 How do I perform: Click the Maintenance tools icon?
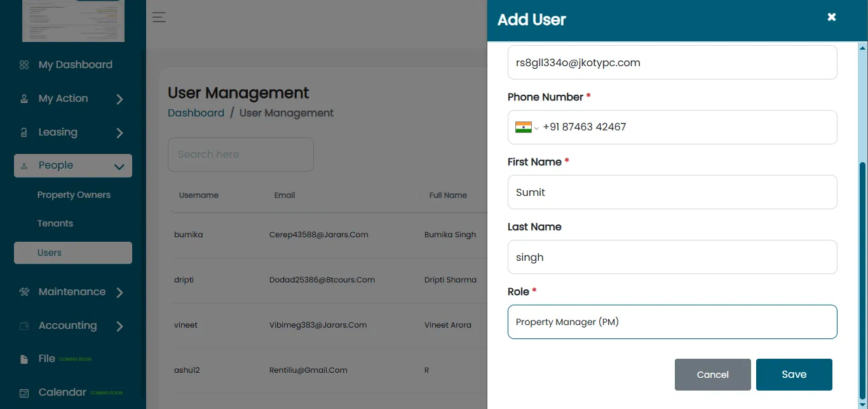coord(24,292)
